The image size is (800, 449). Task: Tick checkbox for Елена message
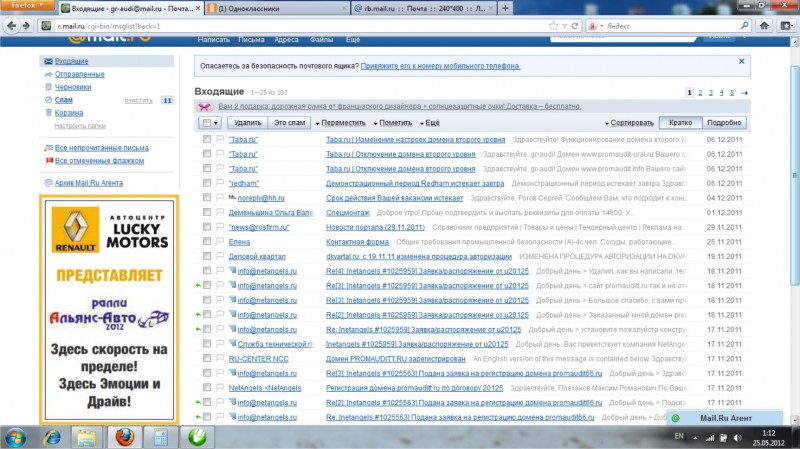(207, 241)
